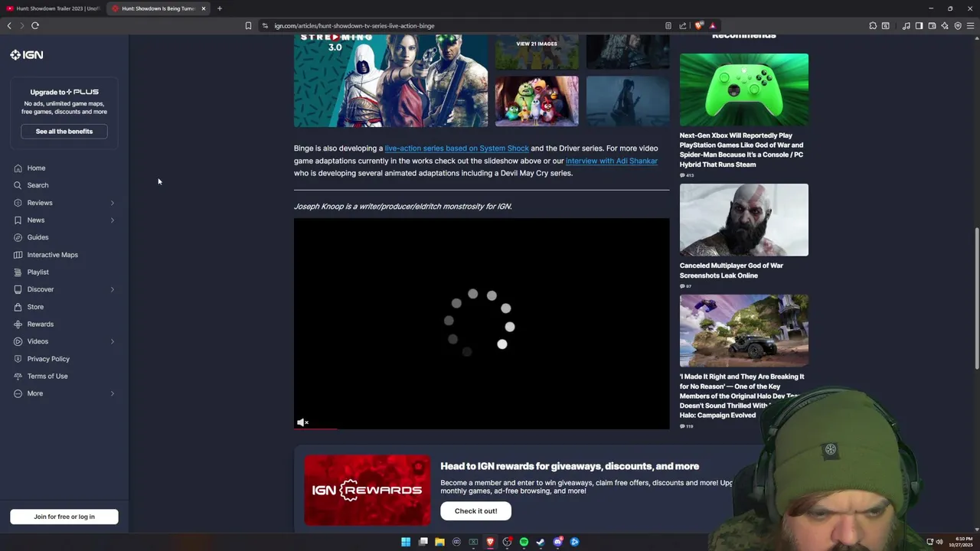The height and width of the screenshot is (551, 980).
Task: Open the Windows Start menu
Action: (x=406, y=542)
